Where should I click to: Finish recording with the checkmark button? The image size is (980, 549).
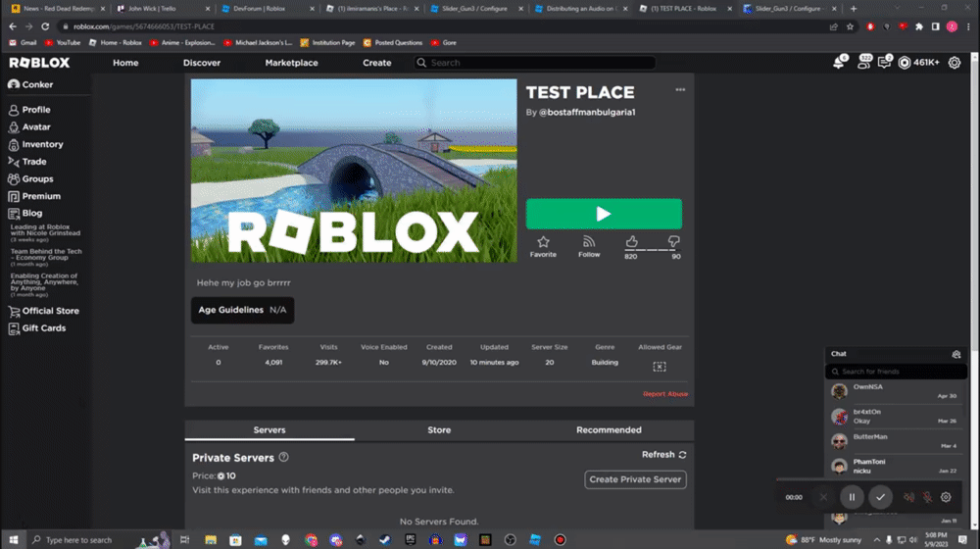881,497
